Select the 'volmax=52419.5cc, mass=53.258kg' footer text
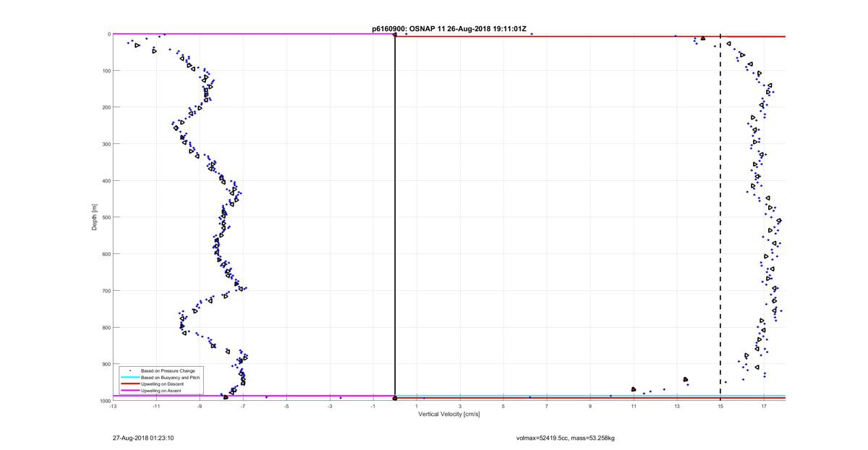Image resolution: width=868 pixels, height=450 pixels. click(x=565, y=438)
